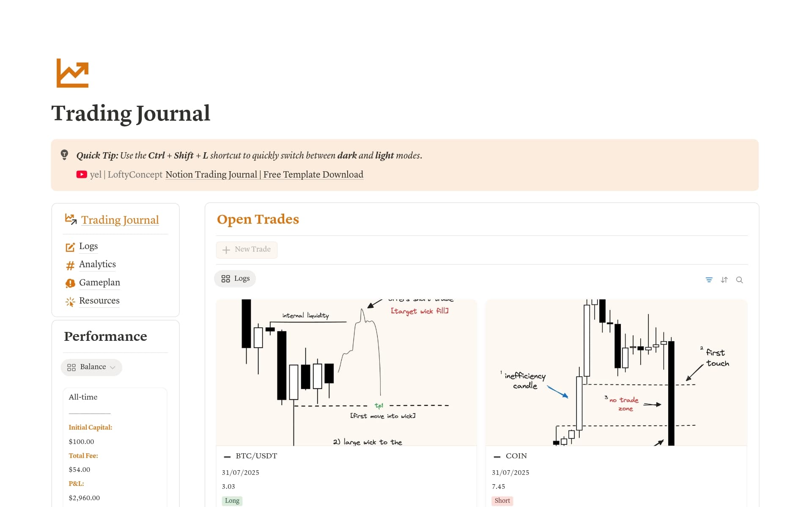Click the Logs pencil icon in sidebar

tap(70, 247)
